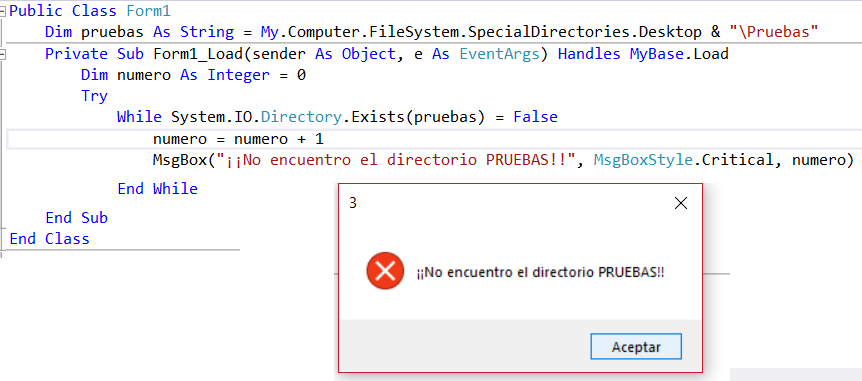The width and height of the screenshot is (862, 381).
Task: Click the "\Pruebas" string literal
Action: 774,32
